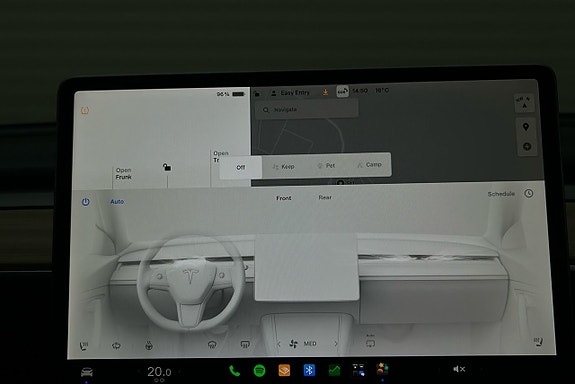Open the all apps launcher
The width and height of the screenshot is (575, 384).
pyautogui.click(x=358, y=370)
